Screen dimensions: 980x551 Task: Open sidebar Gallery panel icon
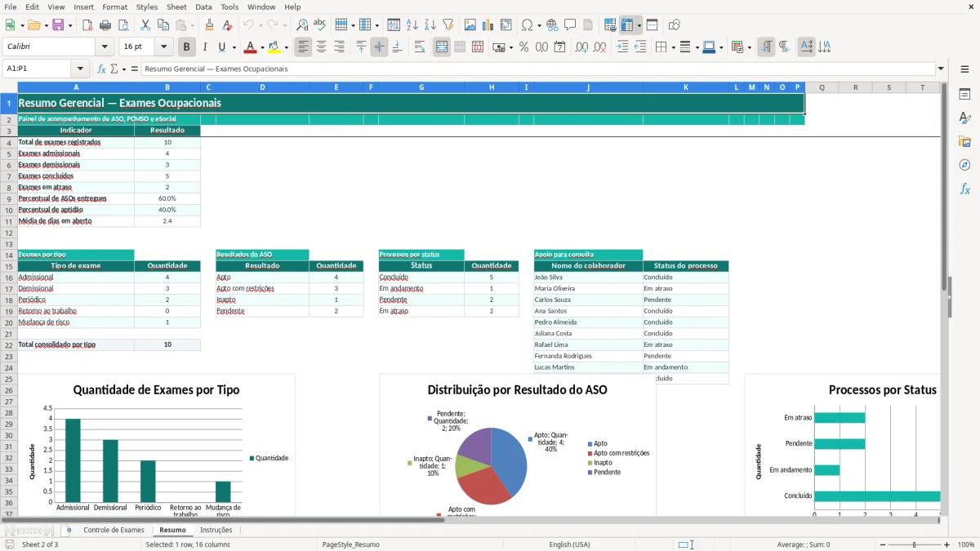[964, 141]
